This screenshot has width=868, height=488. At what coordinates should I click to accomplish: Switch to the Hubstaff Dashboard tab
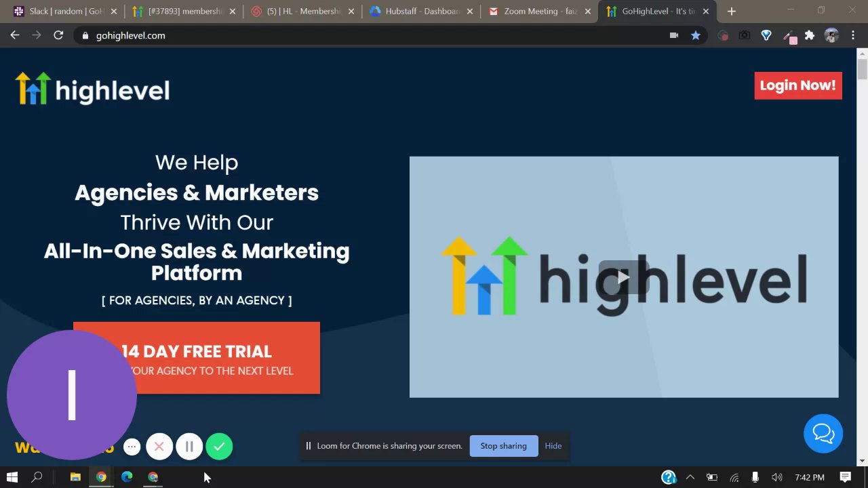[422, 12]
